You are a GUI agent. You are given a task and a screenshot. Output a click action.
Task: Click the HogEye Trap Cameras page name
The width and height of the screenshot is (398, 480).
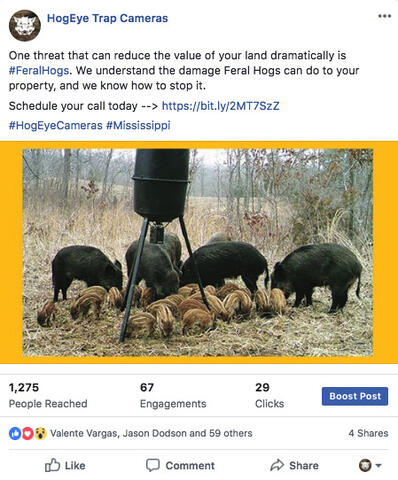pos(107,18)
